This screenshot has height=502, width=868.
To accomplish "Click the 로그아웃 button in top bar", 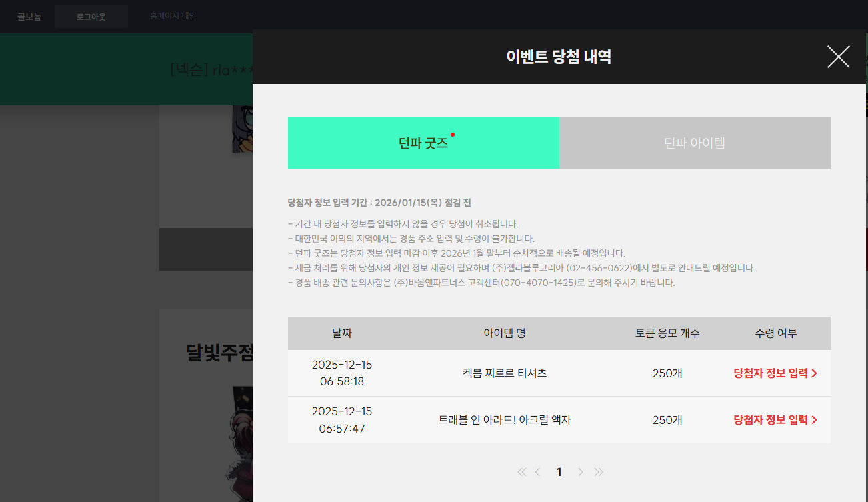I will (91, 17).
